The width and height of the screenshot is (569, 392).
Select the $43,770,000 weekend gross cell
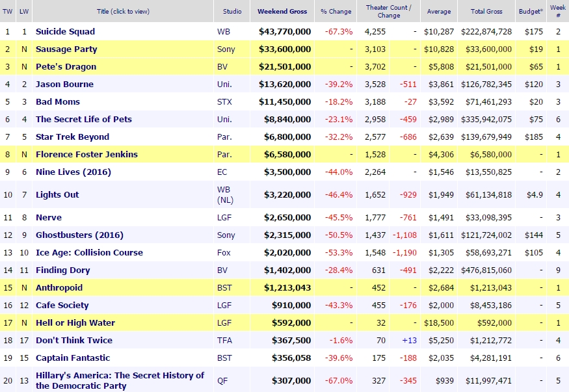coord(285,32)
